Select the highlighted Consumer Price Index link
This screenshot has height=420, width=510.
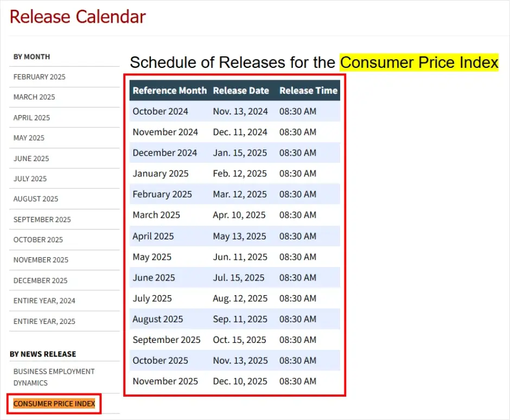coord(54,404)
